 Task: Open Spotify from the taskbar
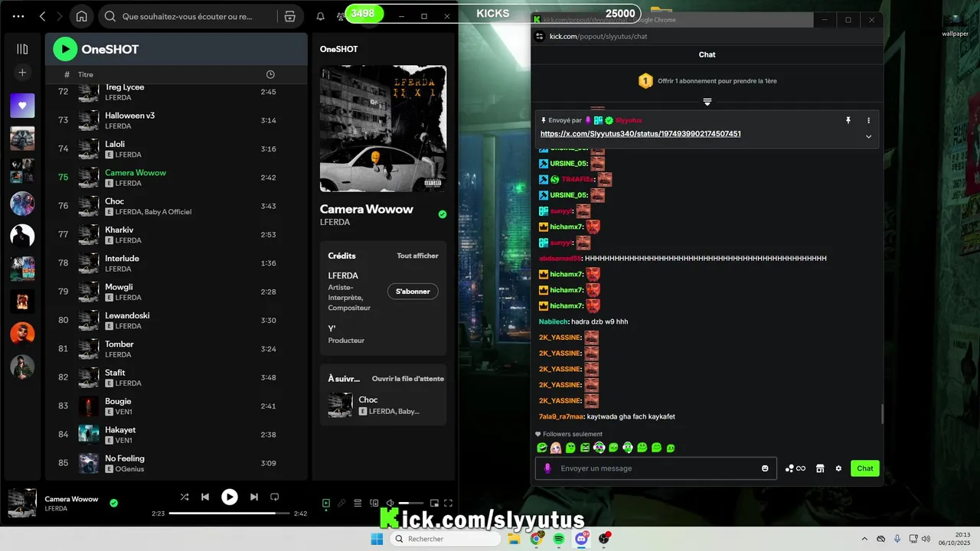(559, 539)
